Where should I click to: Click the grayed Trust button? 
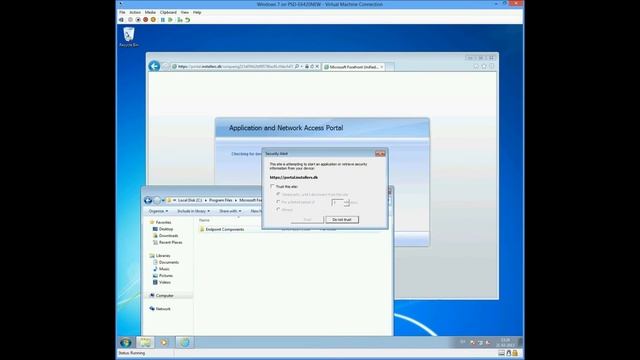click(307, 220)
